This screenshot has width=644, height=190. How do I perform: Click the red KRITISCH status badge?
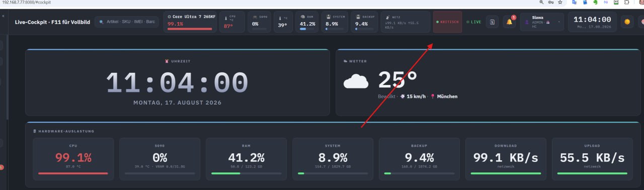pos(447,22)
